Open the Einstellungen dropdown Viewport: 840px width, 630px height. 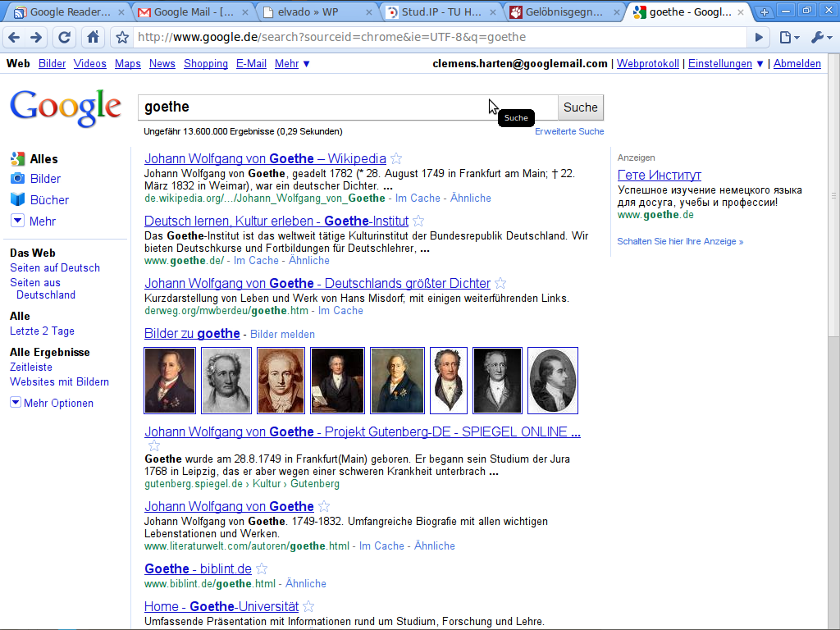[x=725, y=63]
